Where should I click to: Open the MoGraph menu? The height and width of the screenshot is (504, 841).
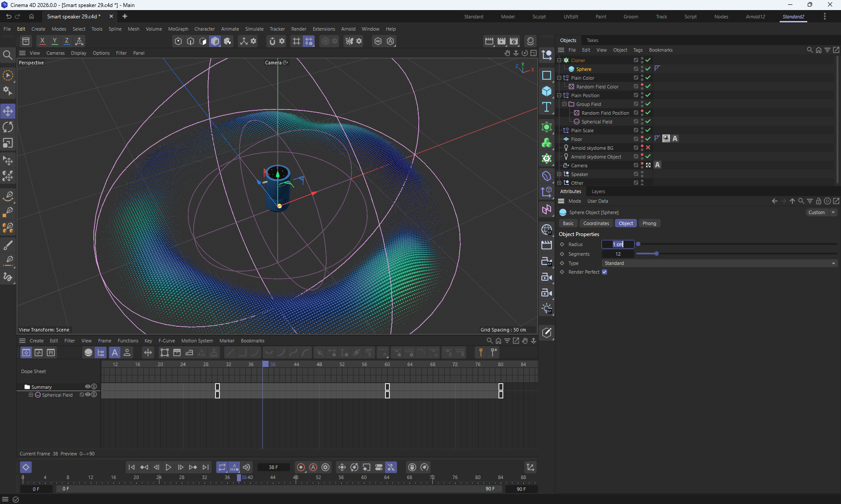pyautogui.click(x=178, y=29)
